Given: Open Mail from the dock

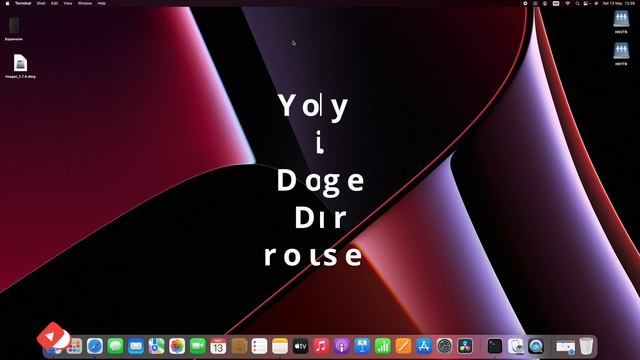Looking at the screenshot, I should [x=136, y=347].
